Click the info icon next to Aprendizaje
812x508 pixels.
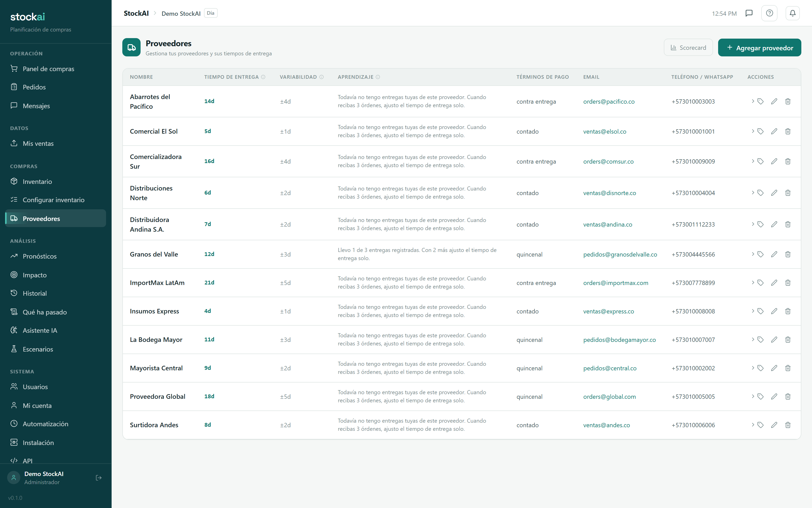tap(378, 77)
